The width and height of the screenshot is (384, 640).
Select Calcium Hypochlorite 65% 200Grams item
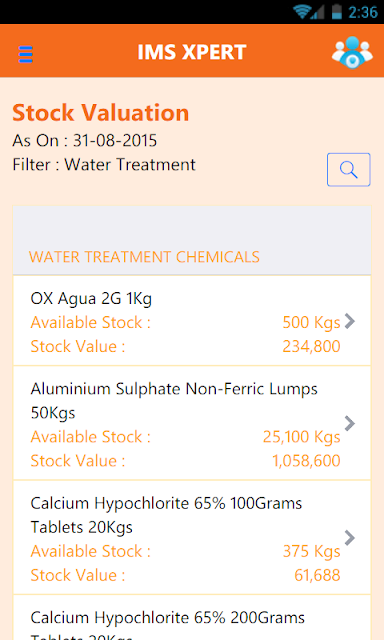click(x=192, y=618)
